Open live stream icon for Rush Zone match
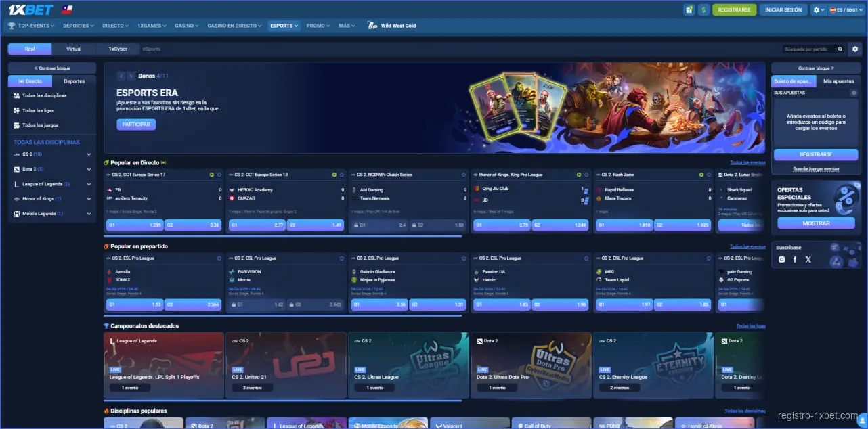Screen dimensions: 868x429 pyautogui.click(x=700, y=175)
